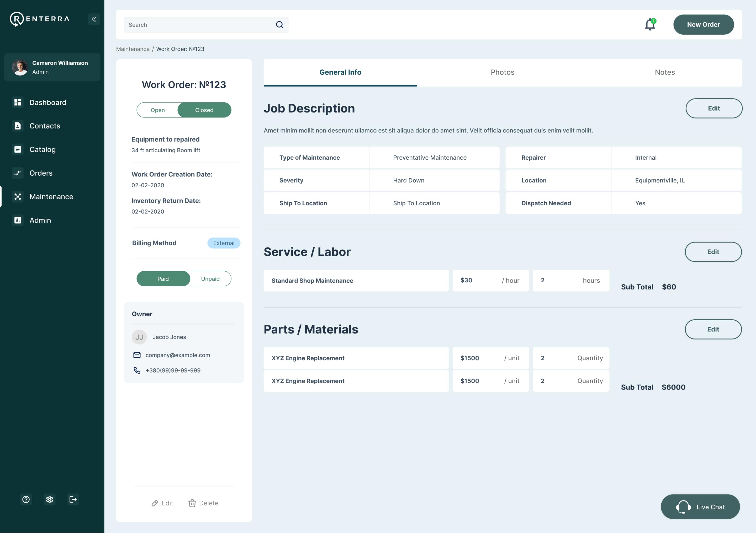Screen dimensions: 756x533
Task: Click the Orders arrows icon
Action: [x=18, y=173]
